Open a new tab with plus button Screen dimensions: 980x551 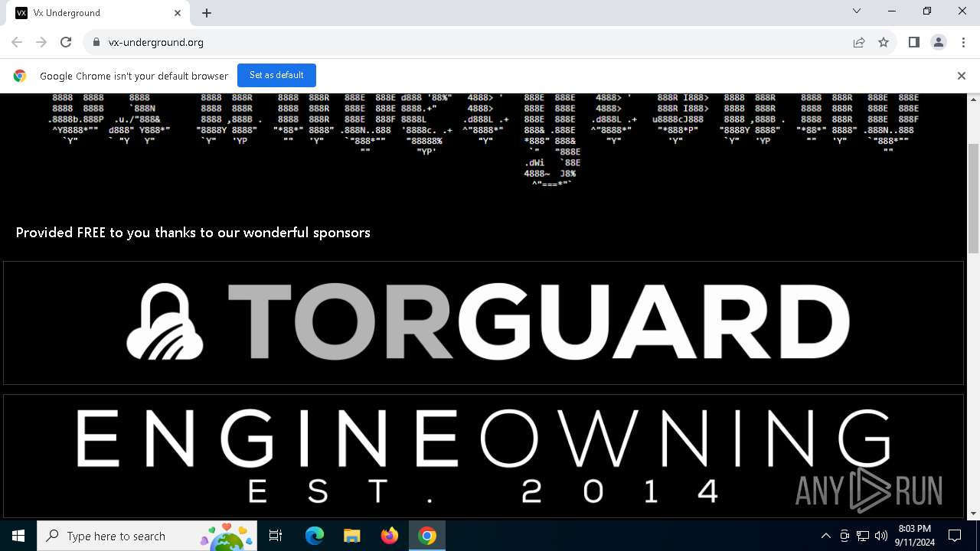tap(207, 13)
